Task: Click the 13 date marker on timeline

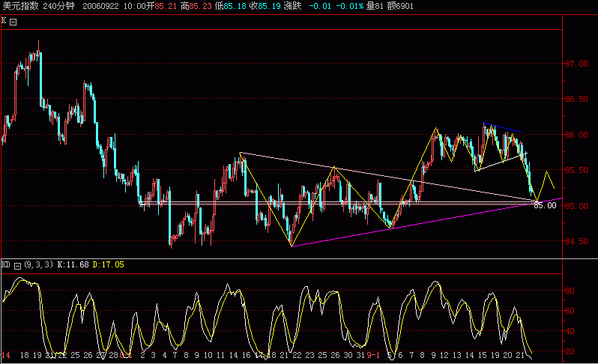Action: (x=456, y=355)
